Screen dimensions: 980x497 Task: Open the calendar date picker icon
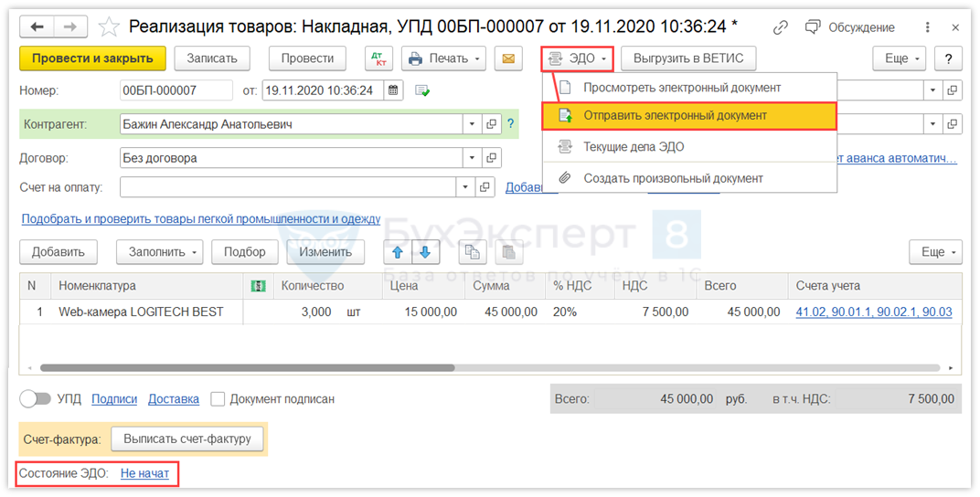393,90
